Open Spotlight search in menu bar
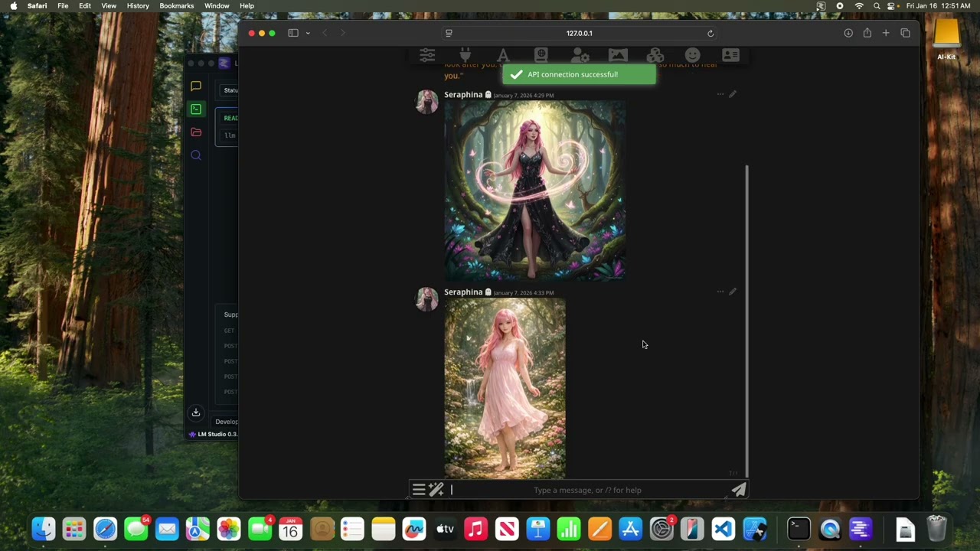Screen dimensions: 980x551 [x=877, y=6]
